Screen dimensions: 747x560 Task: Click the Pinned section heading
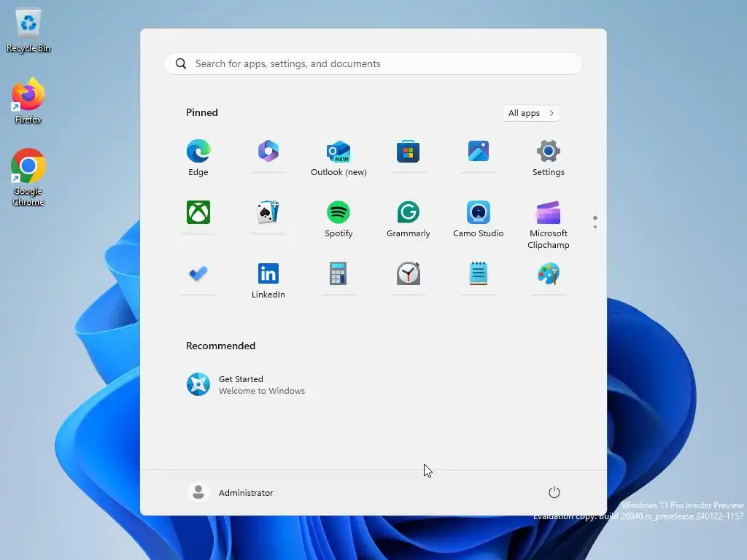[x=202, y=112]
